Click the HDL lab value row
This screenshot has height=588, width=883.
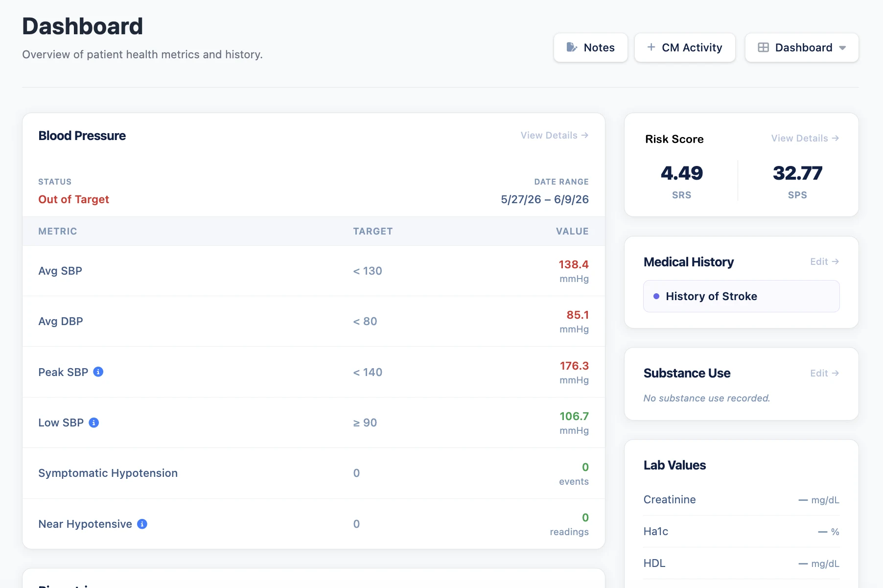coord(741,563)
